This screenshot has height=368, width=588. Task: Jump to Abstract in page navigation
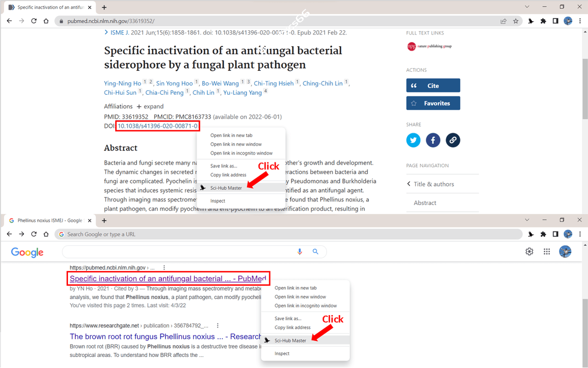tap(425, 202)
